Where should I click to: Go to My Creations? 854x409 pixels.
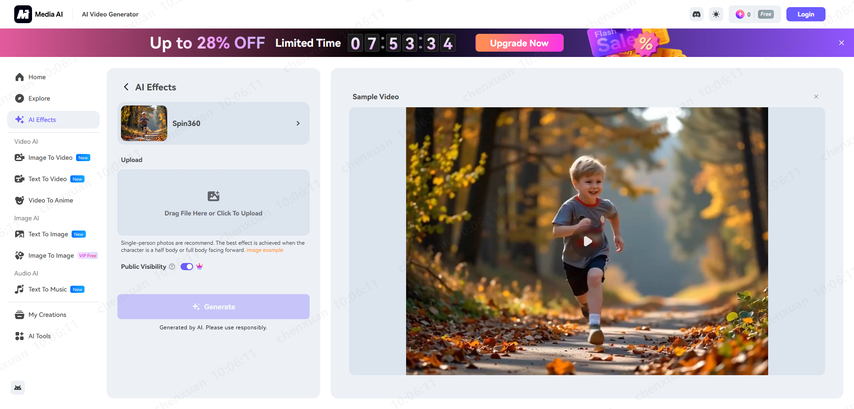coord(46,315)
